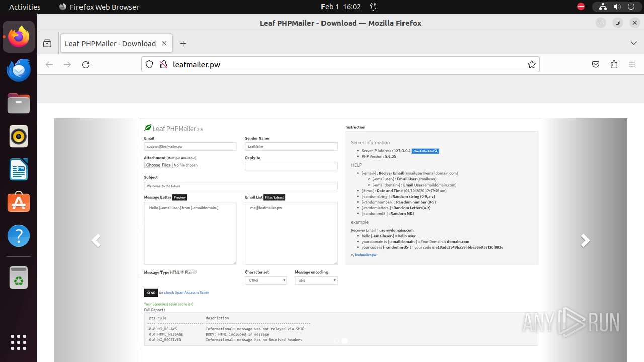This screenshot has width=644, height=362.
Task: Open the Extensions puzzle icon
Action: [x=614, y=64]
